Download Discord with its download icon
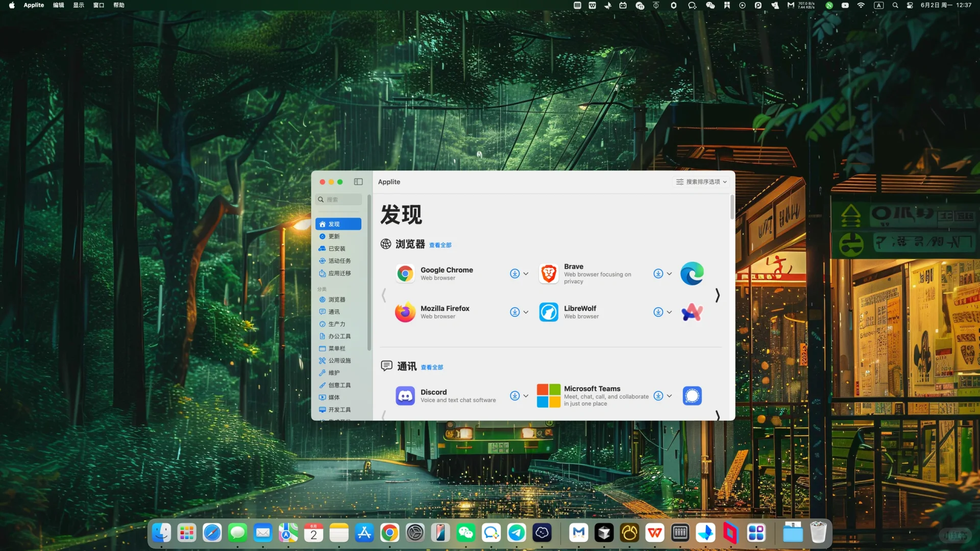 coord(514,395)
